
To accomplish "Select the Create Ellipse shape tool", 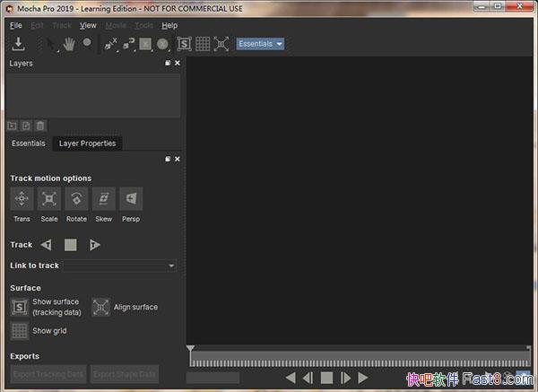I will (x=163, y=44).
